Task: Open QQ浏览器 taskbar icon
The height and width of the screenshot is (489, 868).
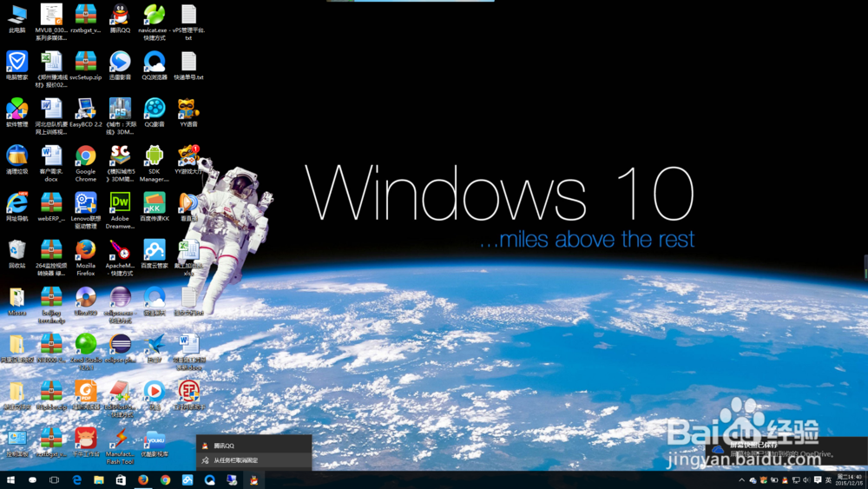Action: tap(209, 480)
